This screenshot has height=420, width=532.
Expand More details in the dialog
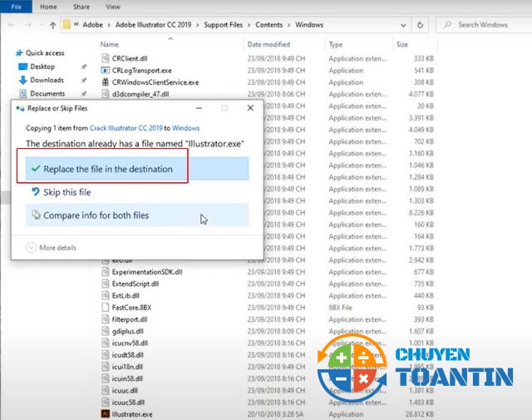pyautogui.click(x=52, y=248)
